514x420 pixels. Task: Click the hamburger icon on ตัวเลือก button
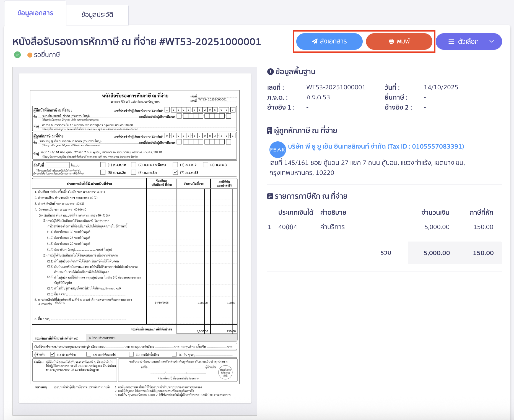pyautogui.click(x=451, y=41)
